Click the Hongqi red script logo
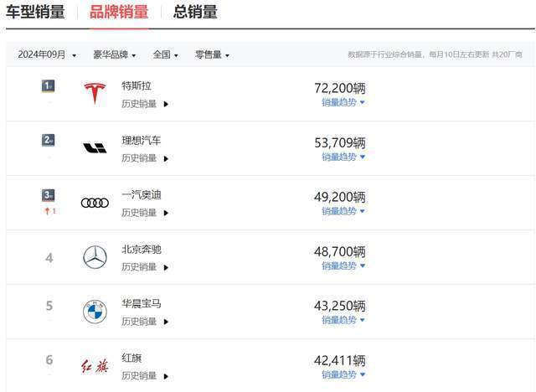536x392 pixels. [95, 366]
